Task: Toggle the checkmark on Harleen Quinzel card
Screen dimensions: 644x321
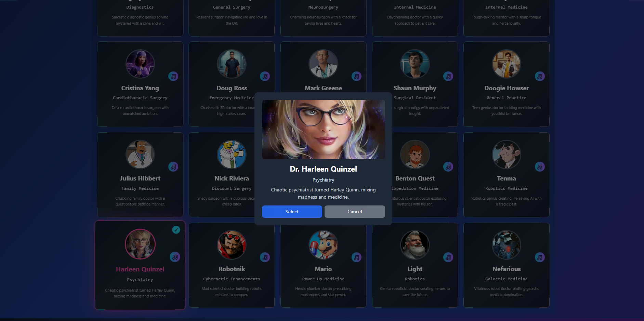Action: click(176, 230)
